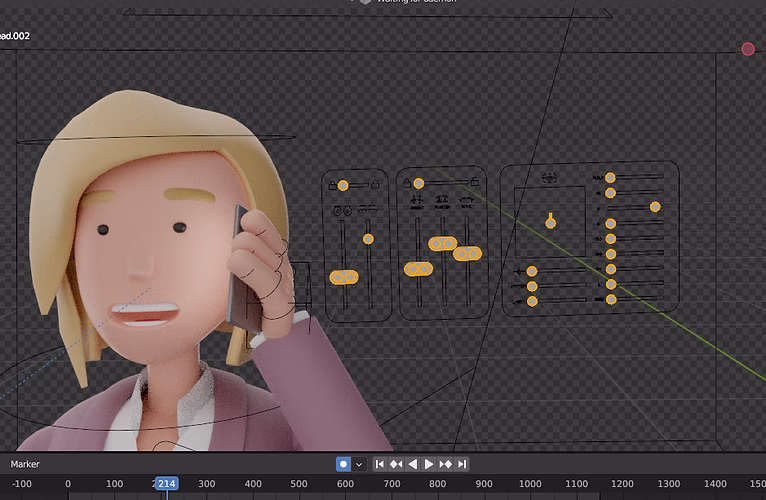Select the lowest double-knob in the middle panel
The image size is (766, 500).
(418, 269)
